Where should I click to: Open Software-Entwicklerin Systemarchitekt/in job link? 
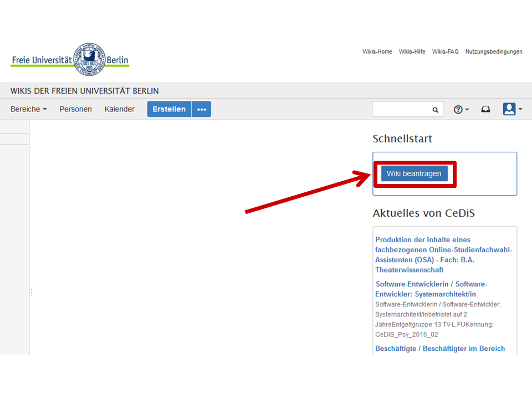(431, 289)
